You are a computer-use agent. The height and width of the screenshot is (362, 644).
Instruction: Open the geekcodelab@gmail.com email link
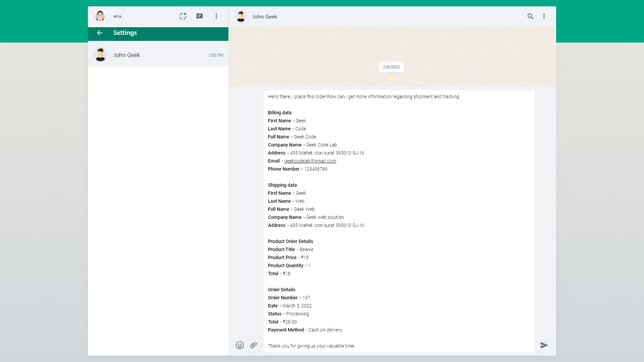[x=310, y=161]
